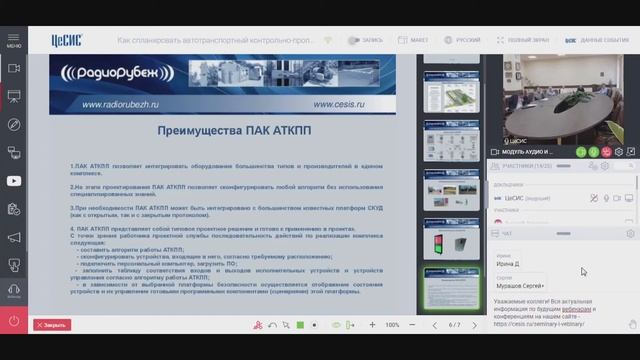Open participants panel settings gear
This screenshot has width=640, height=360.
(x=604, y=166)
